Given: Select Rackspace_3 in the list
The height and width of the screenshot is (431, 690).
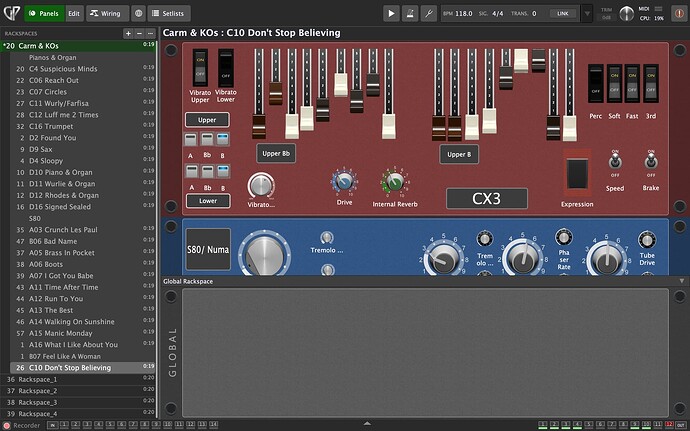Looking at the screenshot, I should (78, 402).
